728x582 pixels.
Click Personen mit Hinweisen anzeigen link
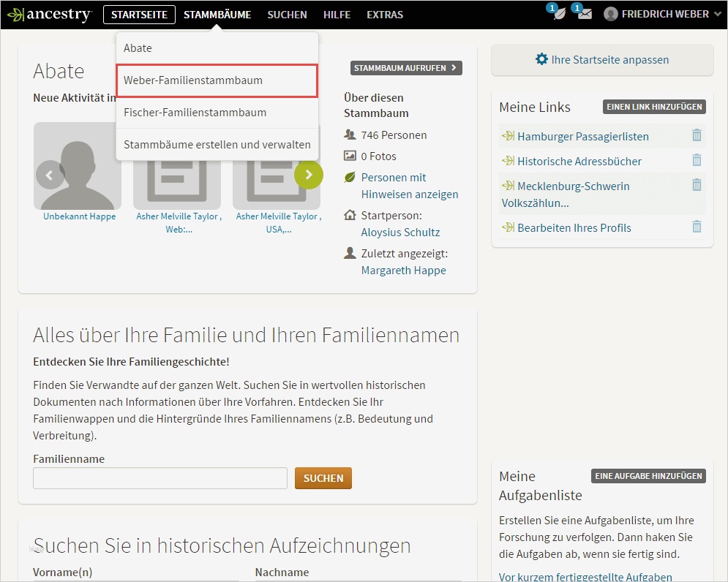410,186
